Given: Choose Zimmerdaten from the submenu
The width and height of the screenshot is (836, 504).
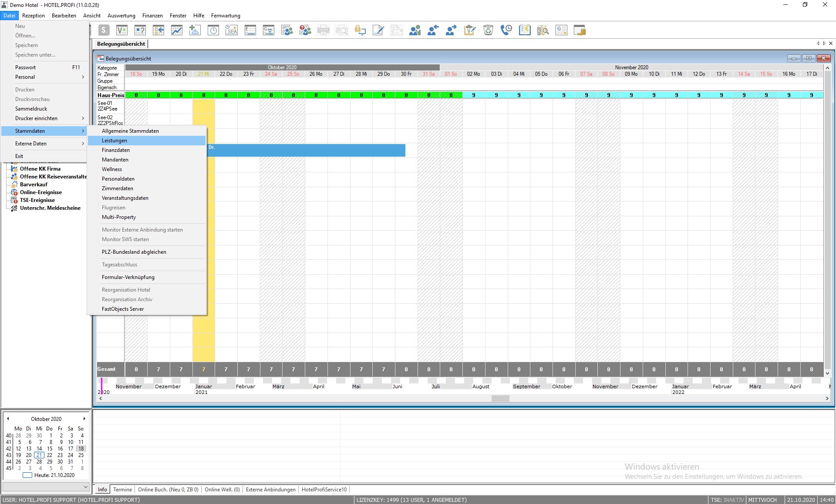Looking at the screenshot, I should [x=118, y=188].
